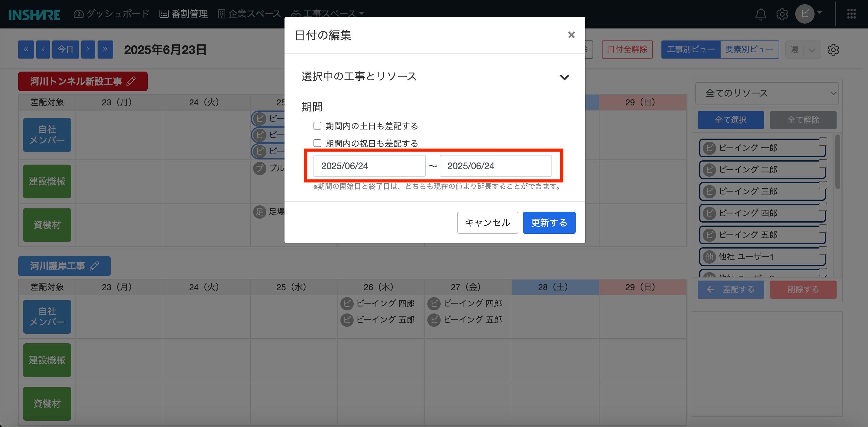Enable 期間内の土日も差配する checkbox
This screenshot has height=427, width=868.
coord(317,126)
